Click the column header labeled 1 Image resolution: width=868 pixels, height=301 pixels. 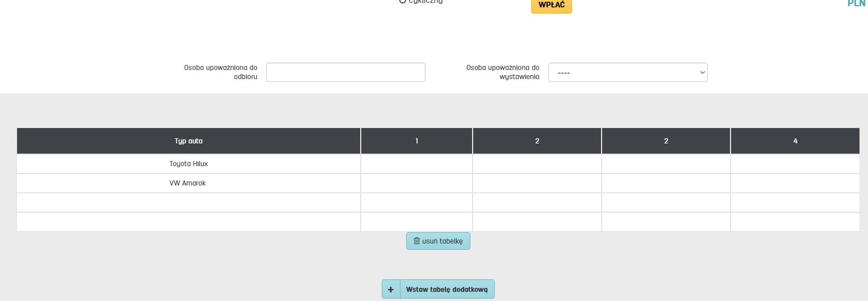pos(416,141)
